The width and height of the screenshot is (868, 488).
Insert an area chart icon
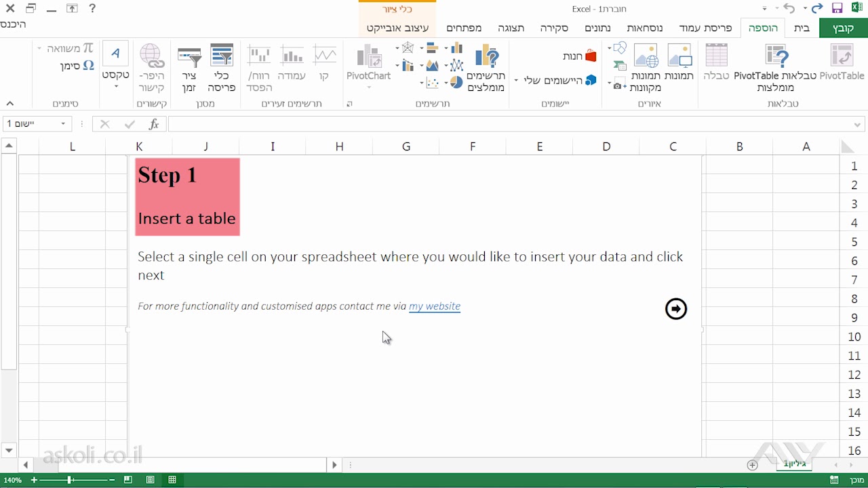(432, 66)
